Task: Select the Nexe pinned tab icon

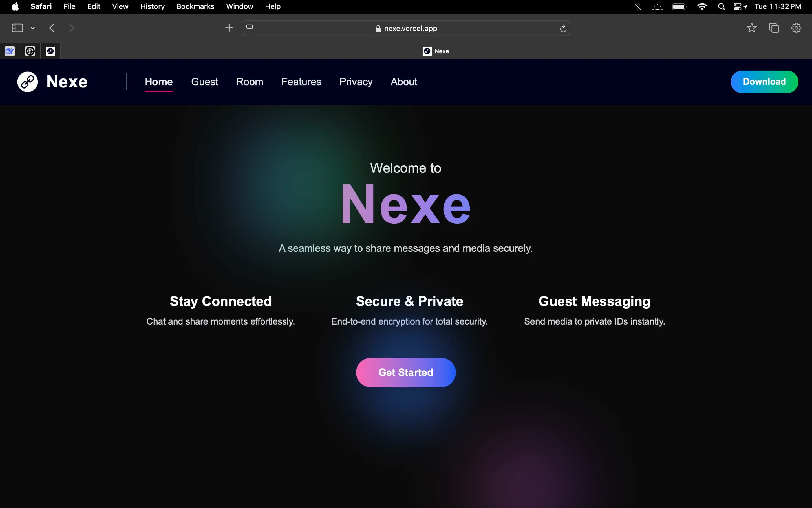Action: pos(50,51)
